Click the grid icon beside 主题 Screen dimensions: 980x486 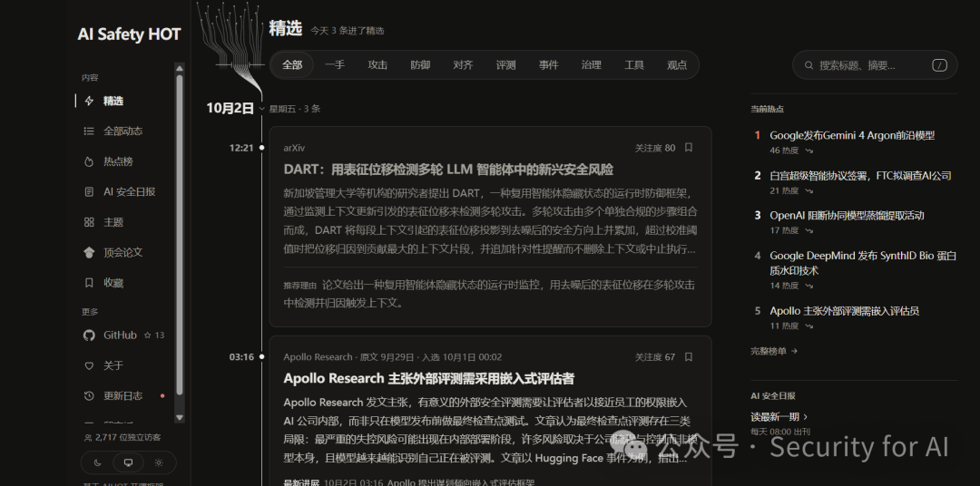pyautogui.click(x=89, y=222)
